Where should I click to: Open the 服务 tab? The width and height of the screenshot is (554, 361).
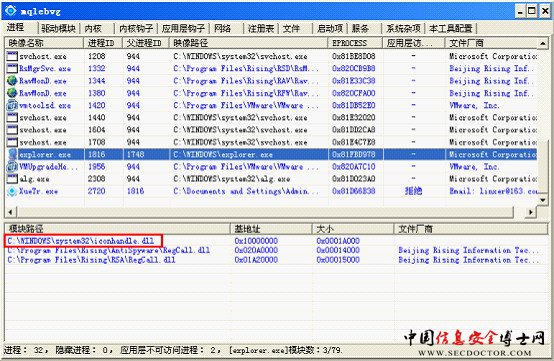click(360, 28)
